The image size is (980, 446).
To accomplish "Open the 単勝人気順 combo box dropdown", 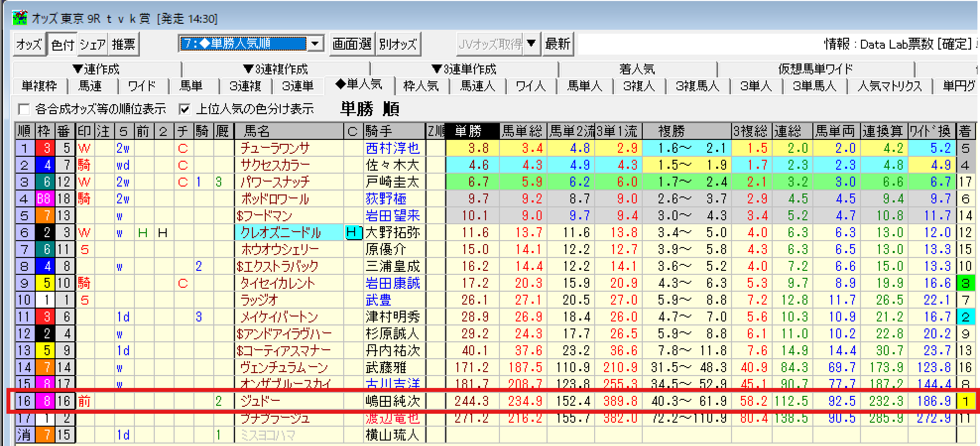I will [315, 44].
